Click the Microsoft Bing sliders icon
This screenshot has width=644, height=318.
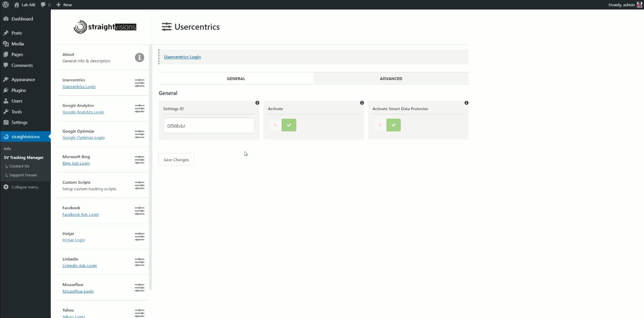point(139,160)
